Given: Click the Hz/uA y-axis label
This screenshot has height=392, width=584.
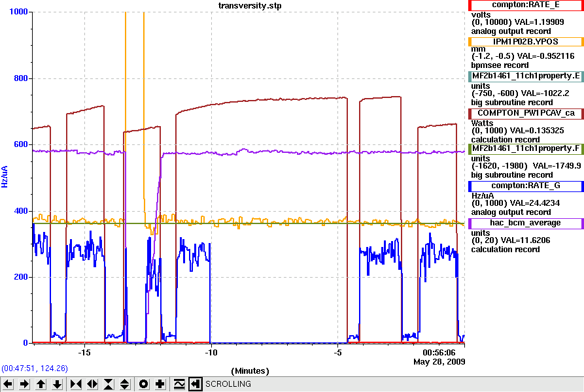Looking at the screenshot, I should click(5, 176).
